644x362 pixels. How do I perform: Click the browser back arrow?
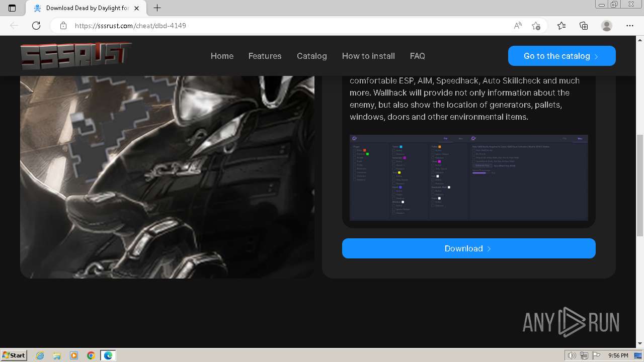click(14, 26)
